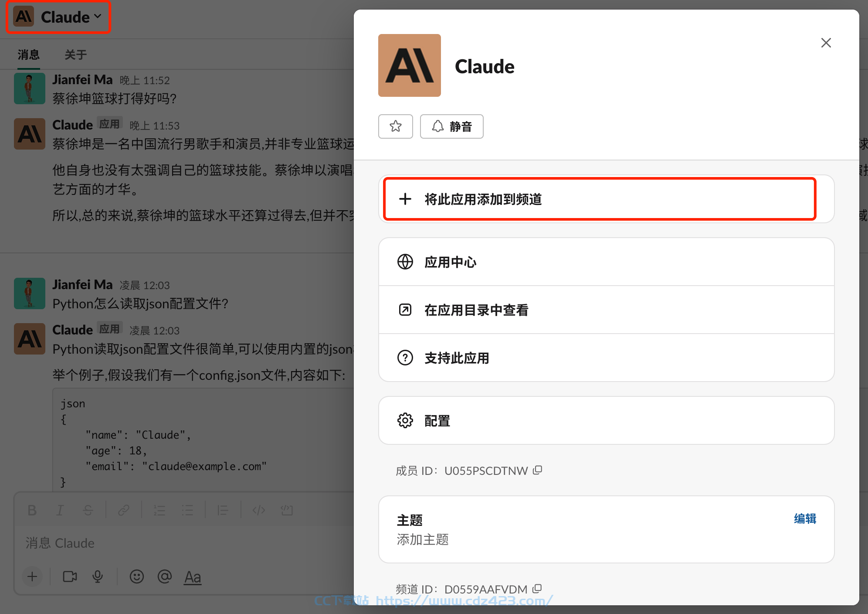Insert inline code in composer
Image resolution: width=868 pixels, height=614 pixels.
pos(258,510)
